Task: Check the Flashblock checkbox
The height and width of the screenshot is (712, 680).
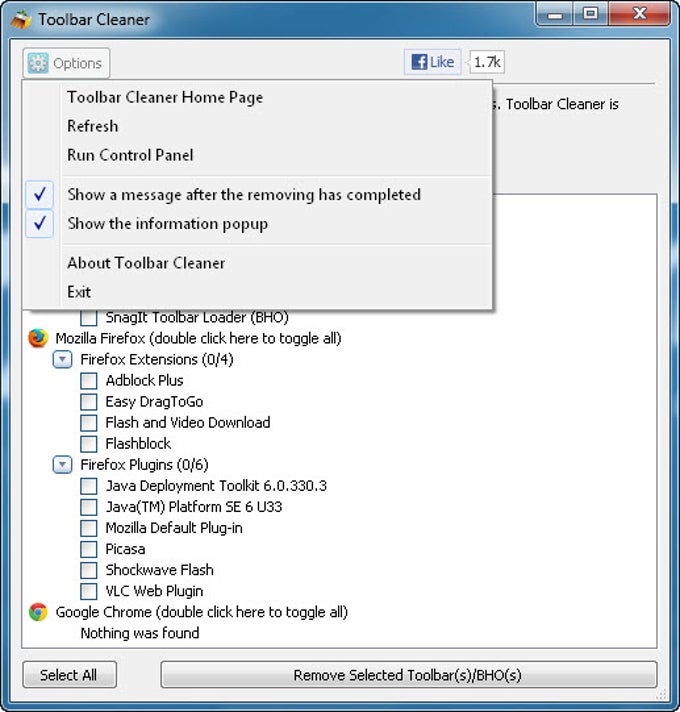Action: point(89,444)
